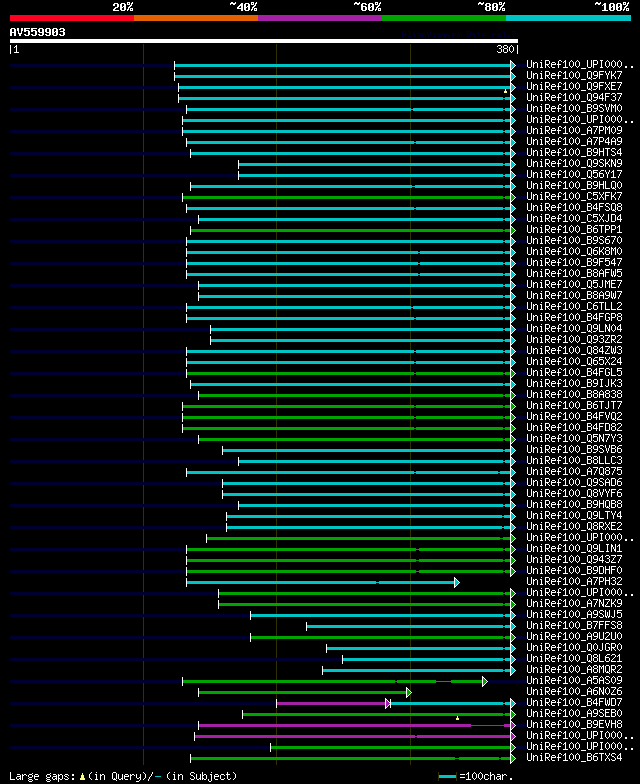Click the 380 end-position label

505,49
